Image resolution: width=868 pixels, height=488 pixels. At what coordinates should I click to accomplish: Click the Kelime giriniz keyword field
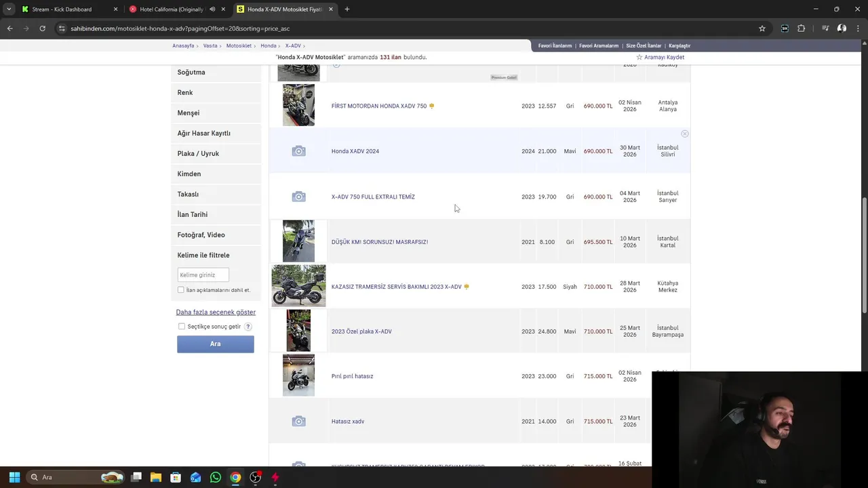pos(203,274)
